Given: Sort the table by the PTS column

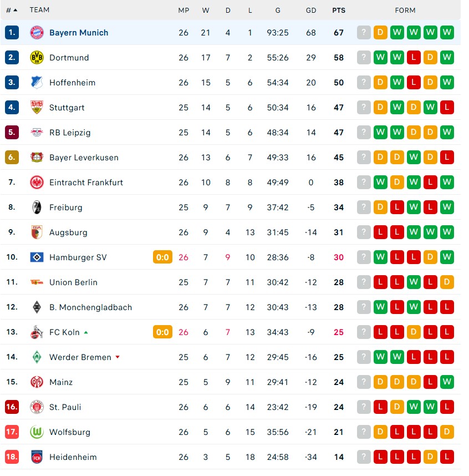Looking at the screenshot, I should pyautogui.click(x=339, y=10).
